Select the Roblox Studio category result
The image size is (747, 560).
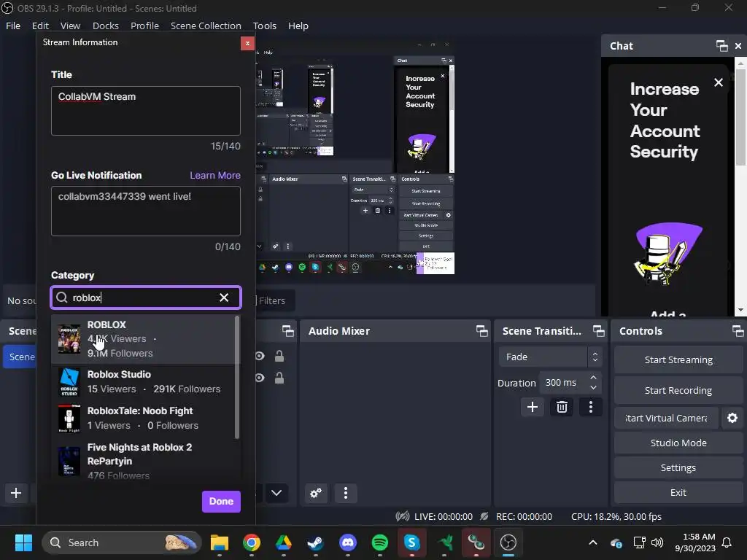(x=143, y=382)
